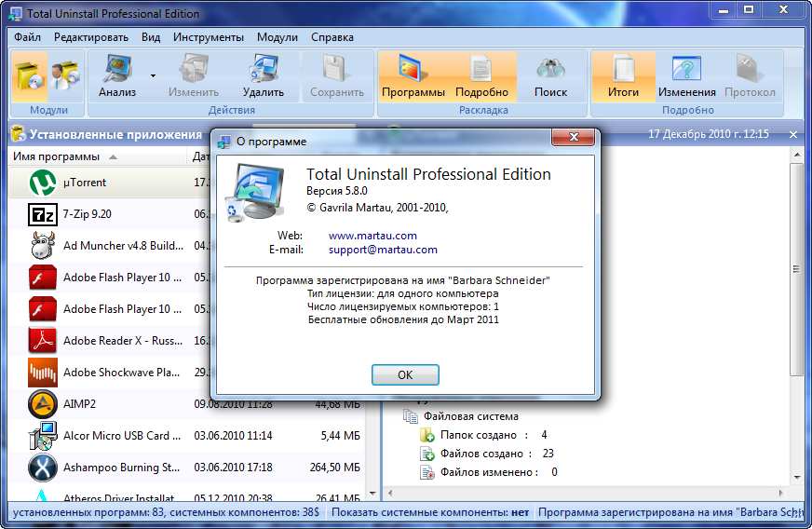Open the Инструменты menu
This screenshot has height=529, width=812.
[208, 37]
